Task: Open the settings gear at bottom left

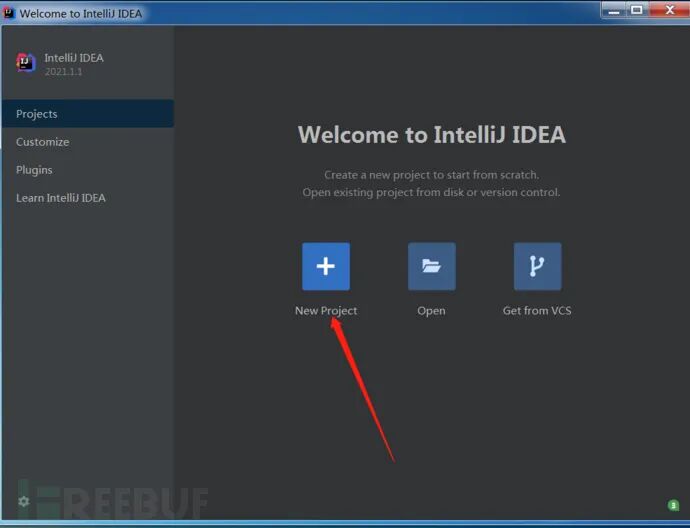Action: pos(24,501)
